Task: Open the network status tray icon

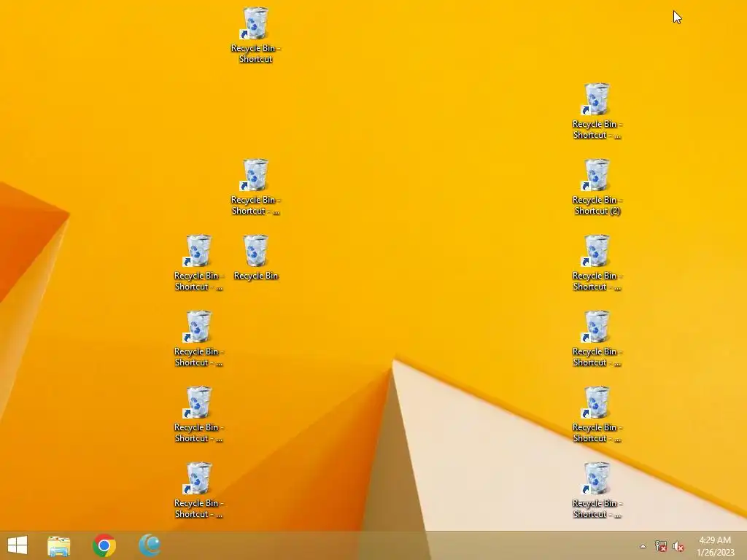Action: click(660, 546)
